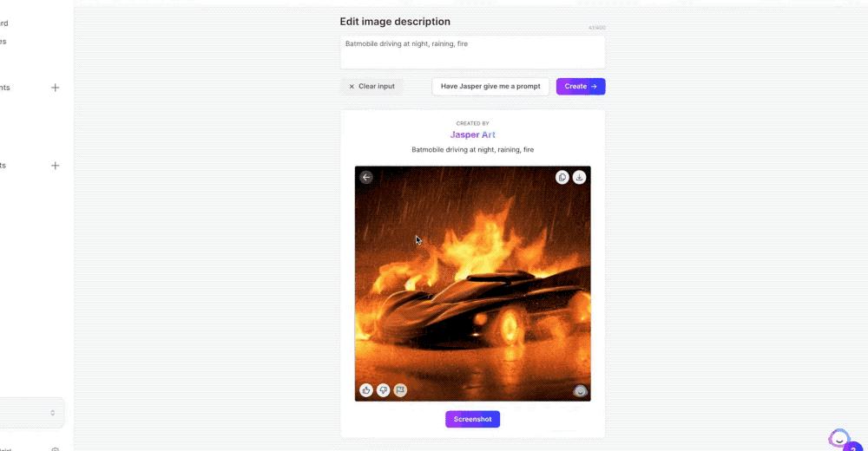Screen dimensions: 868x451
Task: Give the image a thumbs up
Action: (366, 390)
